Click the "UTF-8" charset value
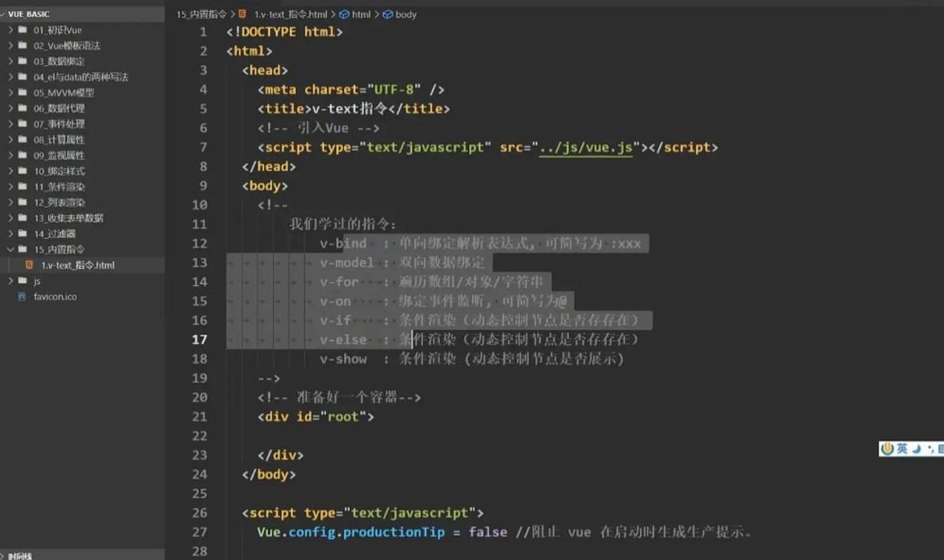 coord(394,90)
